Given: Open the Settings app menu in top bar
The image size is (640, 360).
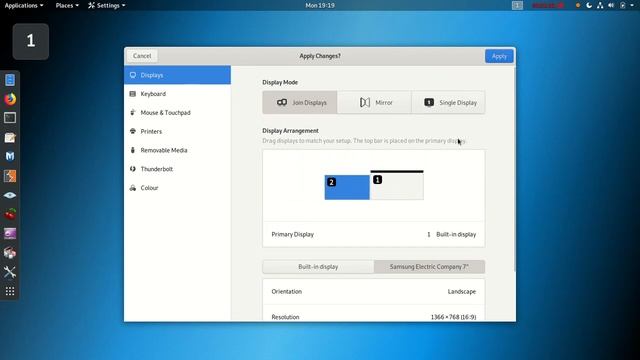Looking at the screenshot, I should click(107, 5).
